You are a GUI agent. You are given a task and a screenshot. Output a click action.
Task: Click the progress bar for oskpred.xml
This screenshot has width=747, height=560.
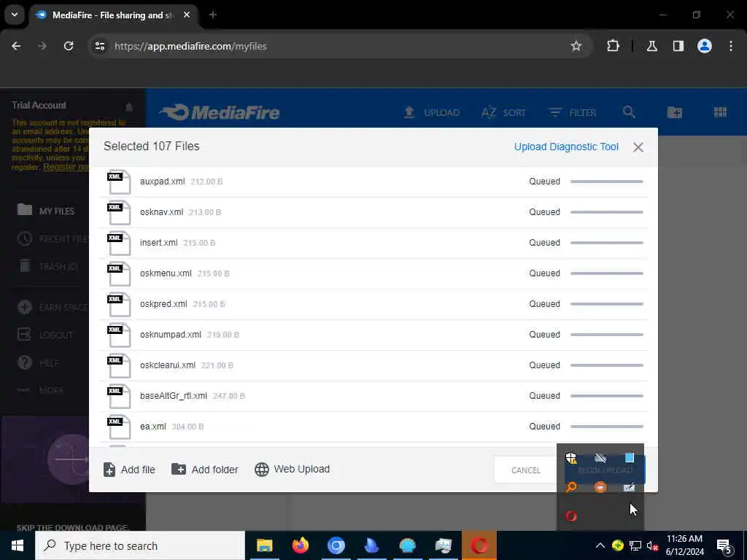point(606,304)
